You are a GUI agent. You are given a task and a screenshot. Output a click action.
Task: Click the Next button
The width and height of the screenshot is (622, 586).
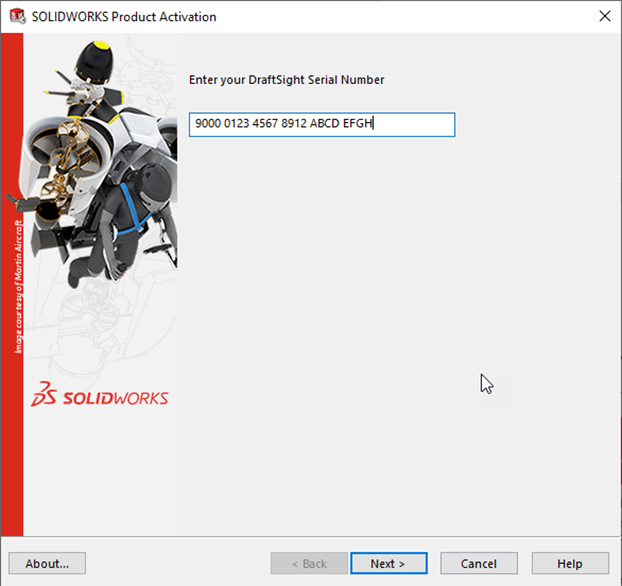[x=389, y=563]
